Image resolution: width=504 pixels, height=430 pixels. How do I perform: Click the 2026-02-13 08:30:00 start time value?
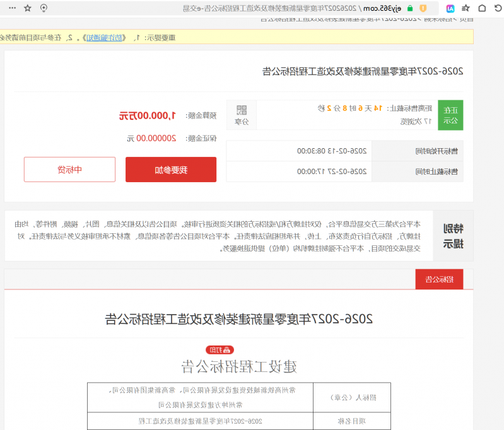[x=332, y=151]
